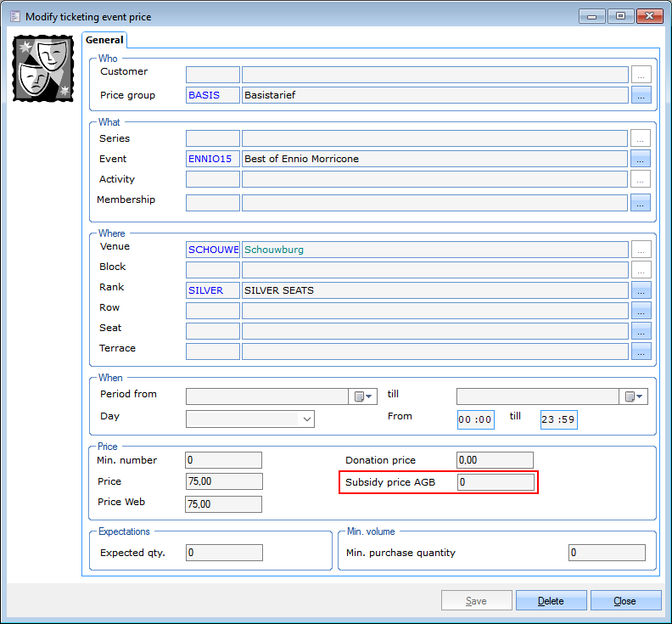This screenshot has height=624, width=672.
Task: Click the Event lookup ellipsis button
Action: tap(641, 159)
